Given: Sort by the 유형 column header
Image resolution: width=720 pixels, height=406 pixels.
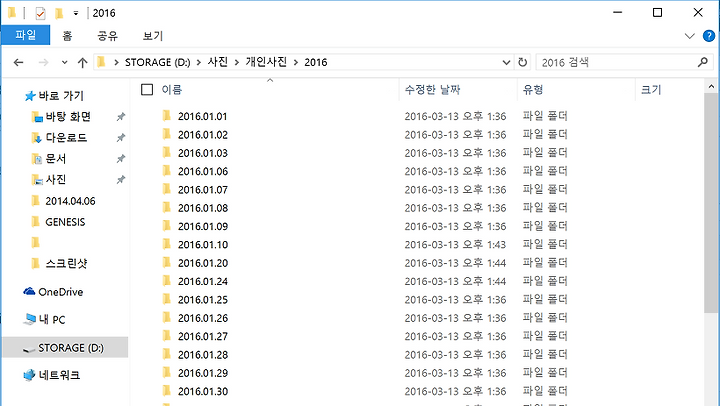Looking at the screenshot, I should [x=533, y=90].
